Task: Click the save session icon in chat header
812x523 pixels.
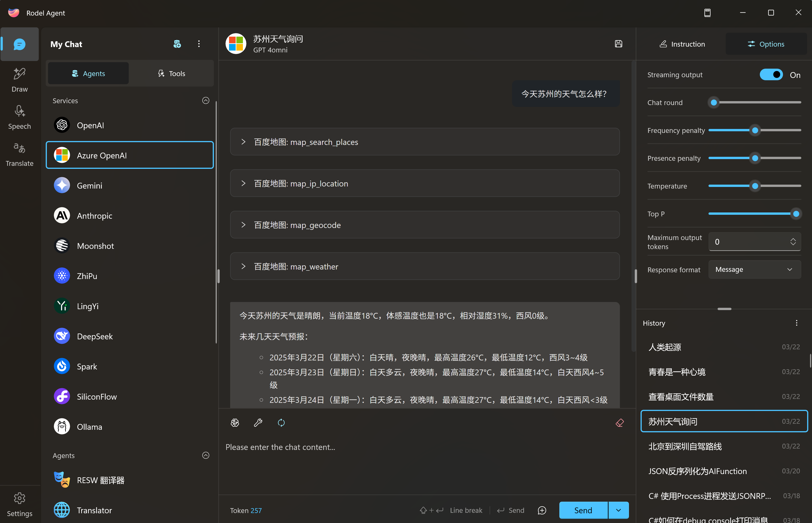Action: click(x=619, y=44)
